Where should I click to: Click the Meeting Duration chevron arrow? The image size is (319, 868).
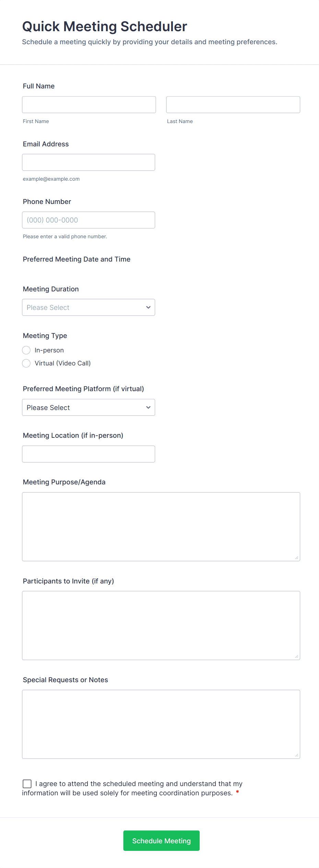148,308
